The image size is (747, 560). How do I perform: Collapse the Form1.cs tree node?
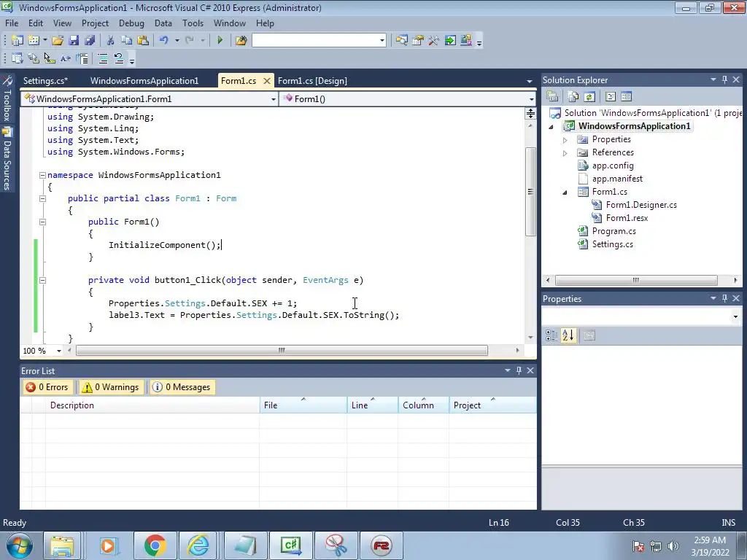click(565, 192)
